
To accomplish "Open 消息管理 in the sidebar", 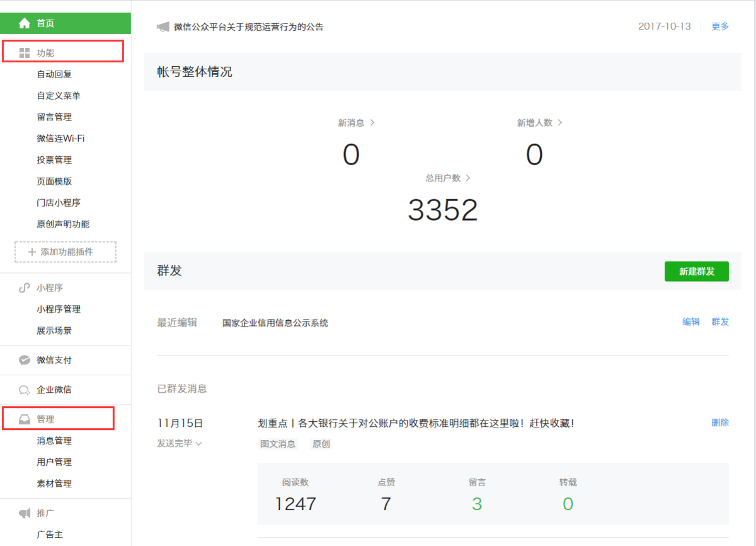I will click(55, 441).
